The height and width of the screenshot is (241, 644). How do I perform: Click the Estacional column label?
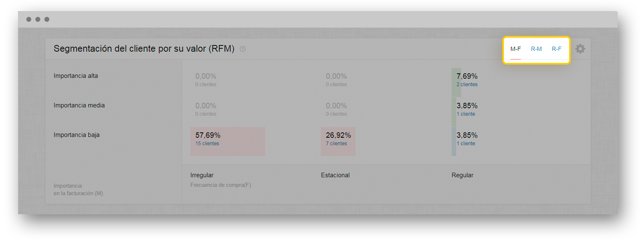tap(335, 175)
